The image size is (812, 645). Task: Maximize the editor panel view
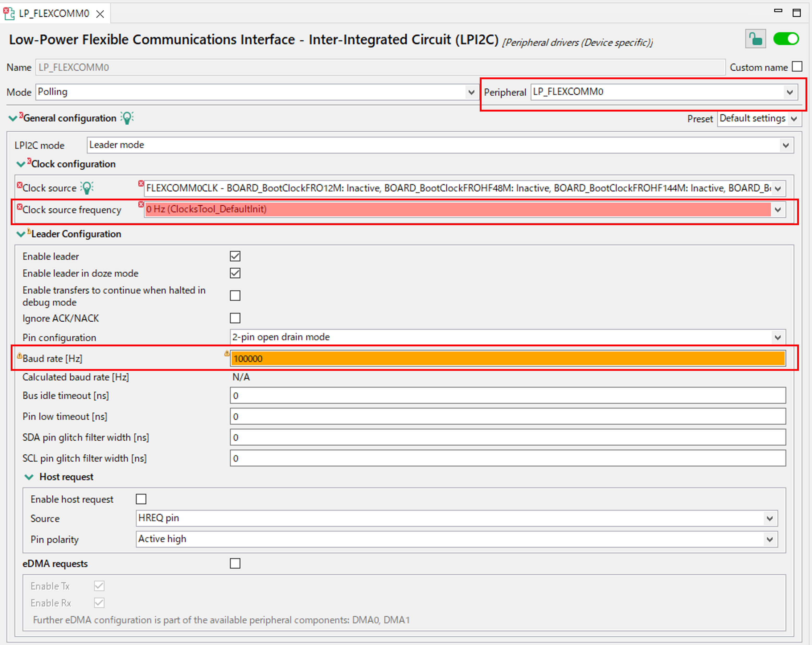coord(797,13)
